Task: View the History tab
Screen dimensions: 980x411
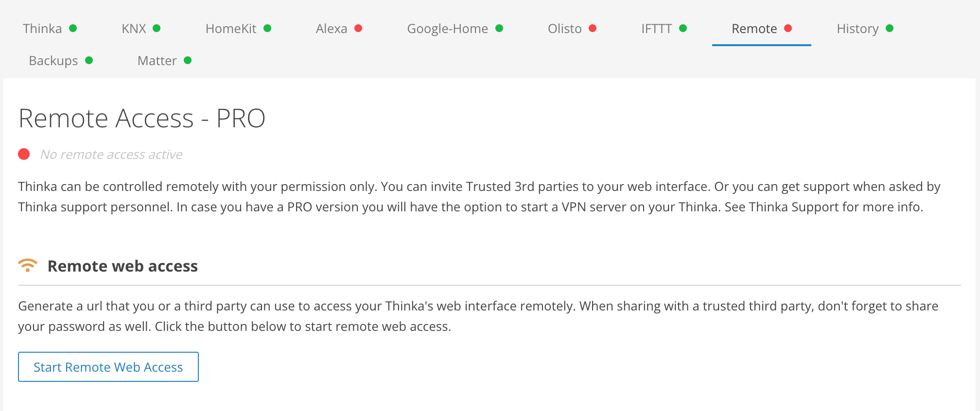Action: 857,29
